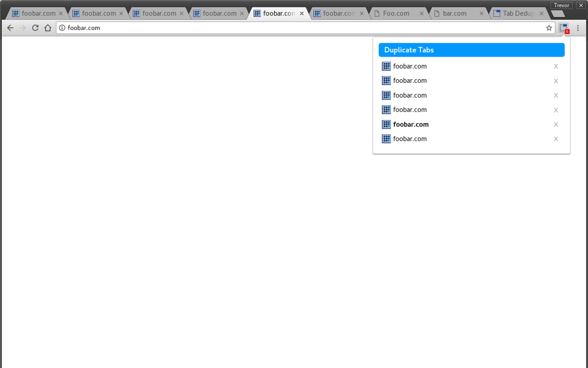Viewport: 588px width, 368px height.
Task: Open the Chrome three-dot menu
Action: point(578,28)
